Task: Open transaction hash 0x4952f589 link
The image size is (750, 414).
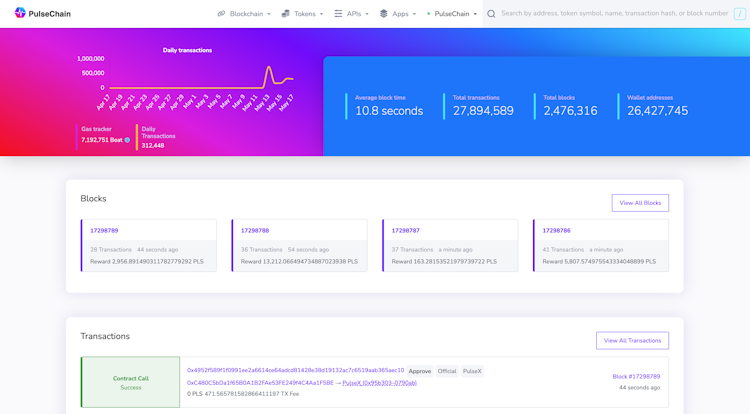Action: pos(296,370)
